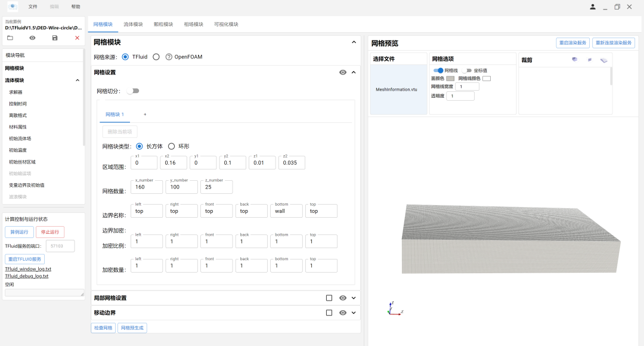644x346 pixels.
Task: Click 重启TFLUID服务 button
Action: click(24, 259)
